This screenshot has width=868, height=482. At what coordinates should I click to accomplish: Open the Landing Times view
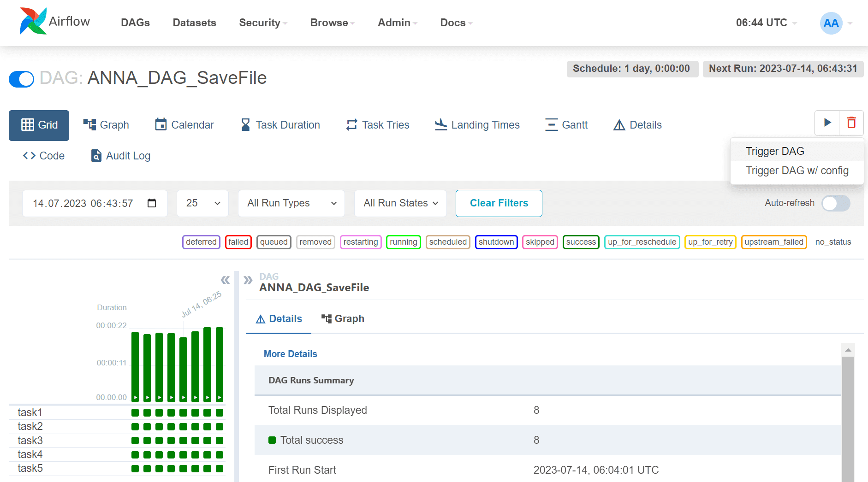(477, 125)
